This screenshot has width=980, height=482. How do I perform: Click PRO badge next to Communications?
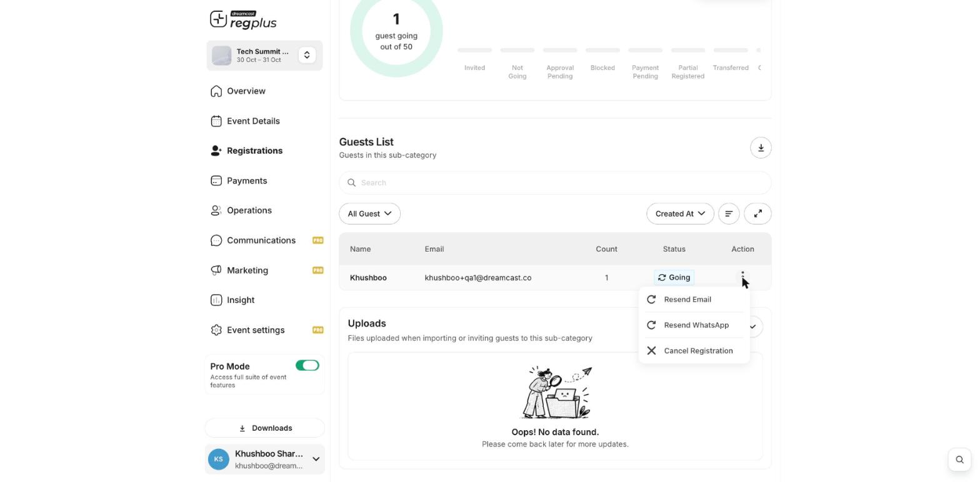tap(317, 240)
